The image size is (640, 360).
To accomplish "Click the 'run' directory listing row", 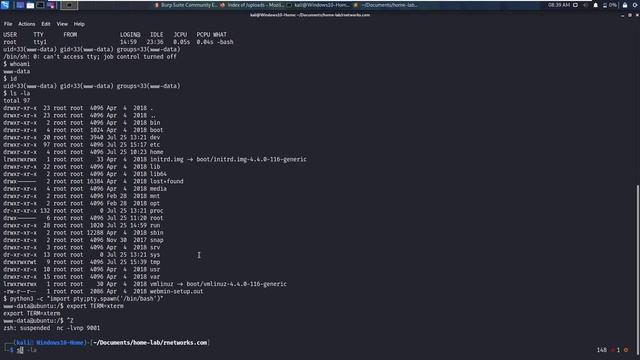I will pos(82,226).
